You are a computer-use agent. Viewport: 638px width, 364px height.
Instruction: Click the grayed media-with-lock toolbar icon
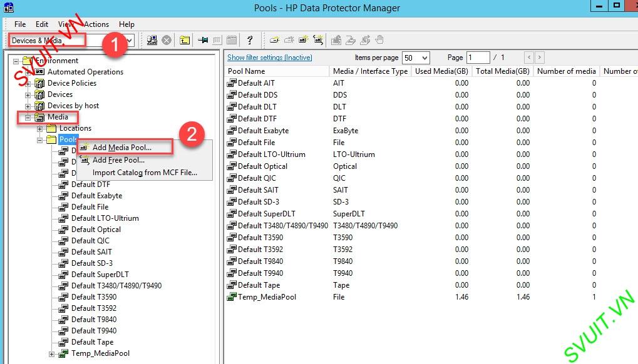tap(336, 40)
